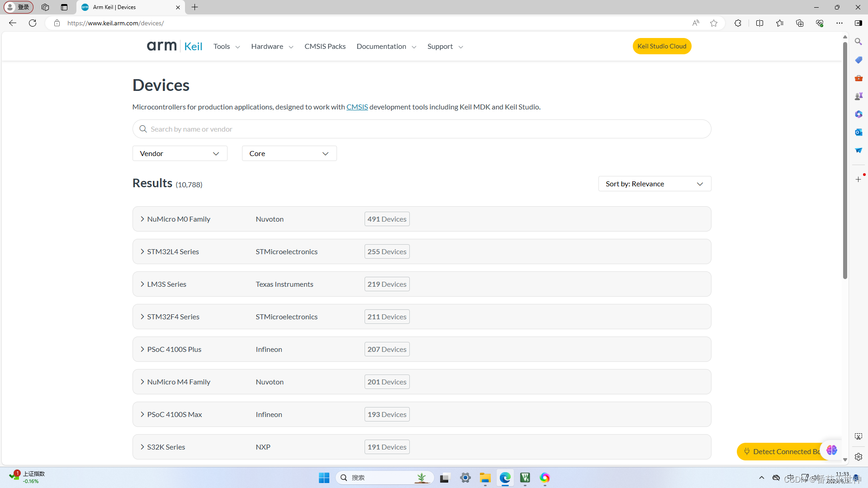This screenshot has width=868, height=488.
Task: Open the Collections icon
Action: pos(800,23)
